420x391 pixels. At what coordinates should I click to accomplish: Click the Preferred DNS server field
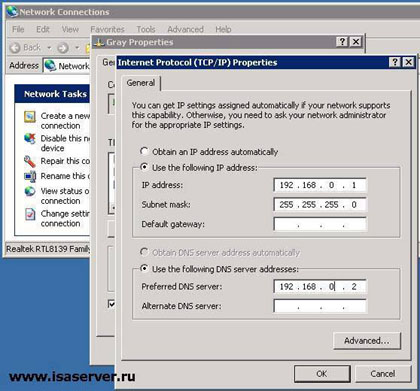pos(320,286)
